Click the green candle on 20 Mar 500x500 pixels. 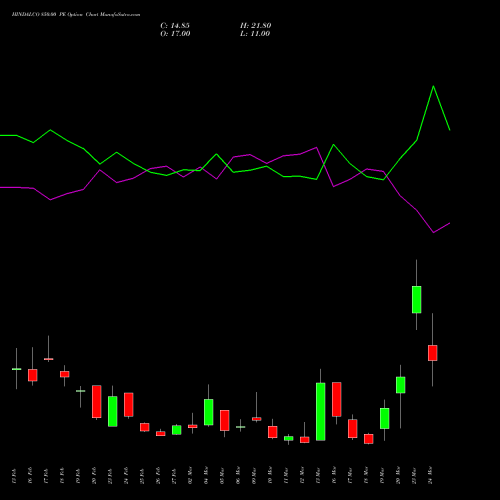[x=401, y=385]
